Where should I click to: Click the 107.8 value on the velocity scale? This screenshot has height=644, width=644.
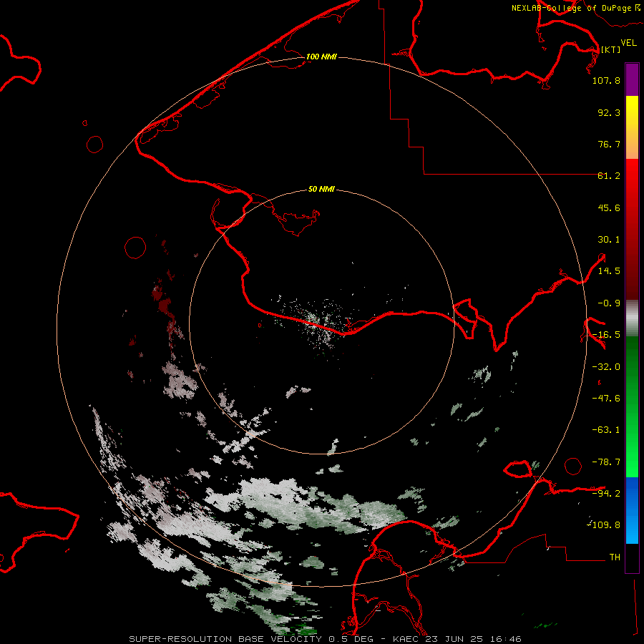coord(606,80)
